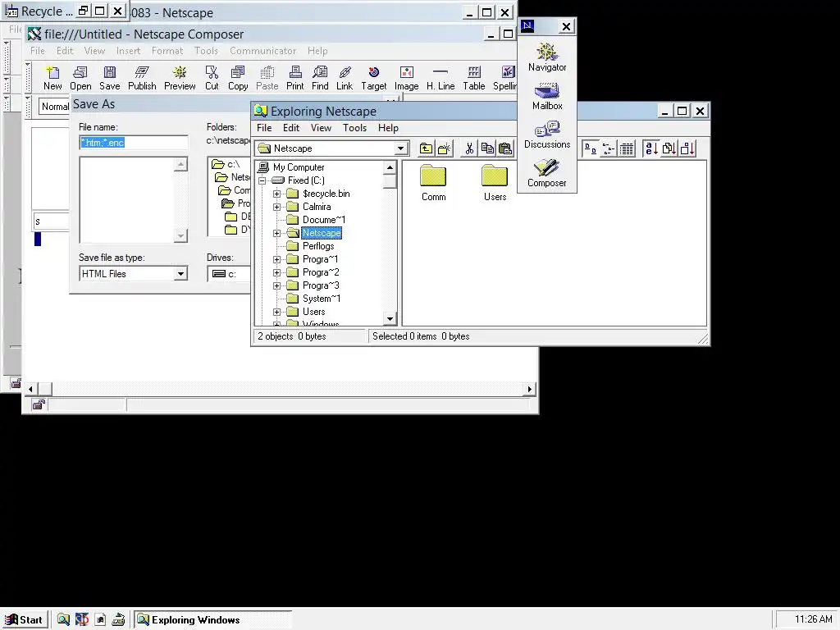Click the copy icon in Explorer toolbar

pos(487,148)
